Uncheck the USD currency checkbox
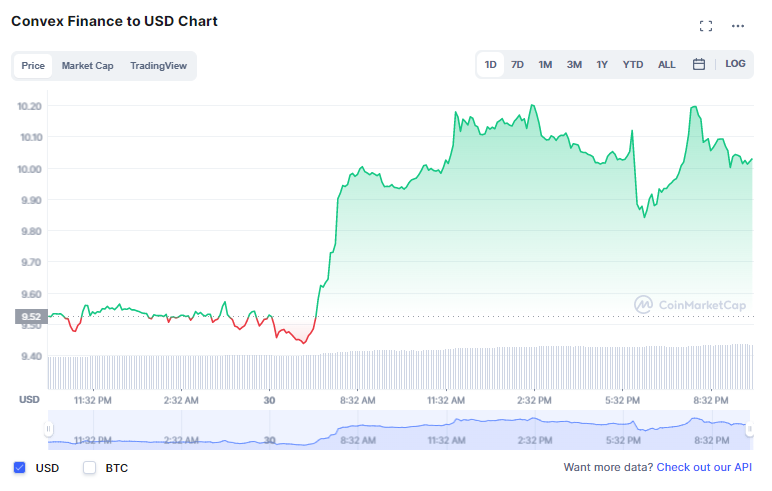Screen dimensions: 772x491 coord(20,467)
